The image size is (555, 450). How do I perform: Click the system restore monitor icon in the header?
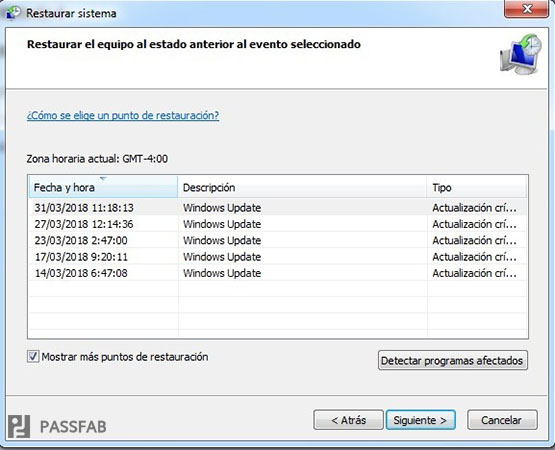pos(521,54)
